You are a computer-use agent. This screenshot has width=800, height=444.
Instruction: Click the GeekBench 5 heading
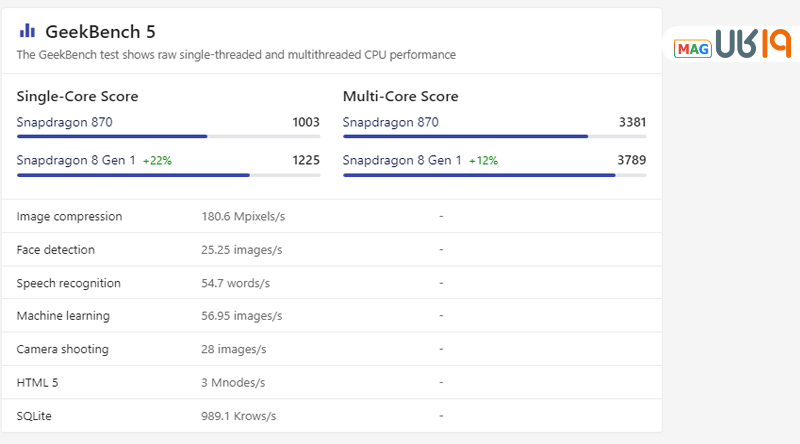(x=100, y=32)
